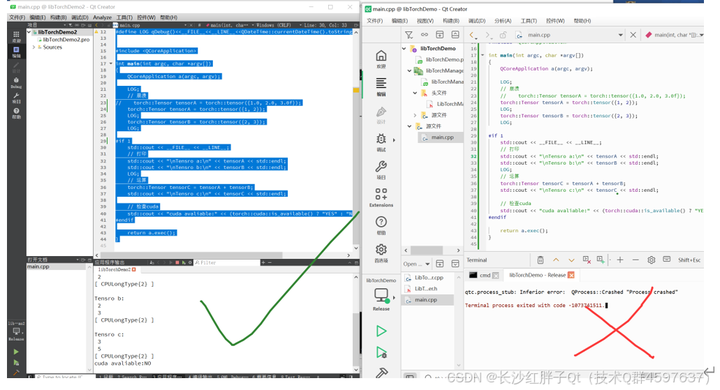
Task: Expand Sources folder in libTorchDemo2 tree
Action: [34, 47]
